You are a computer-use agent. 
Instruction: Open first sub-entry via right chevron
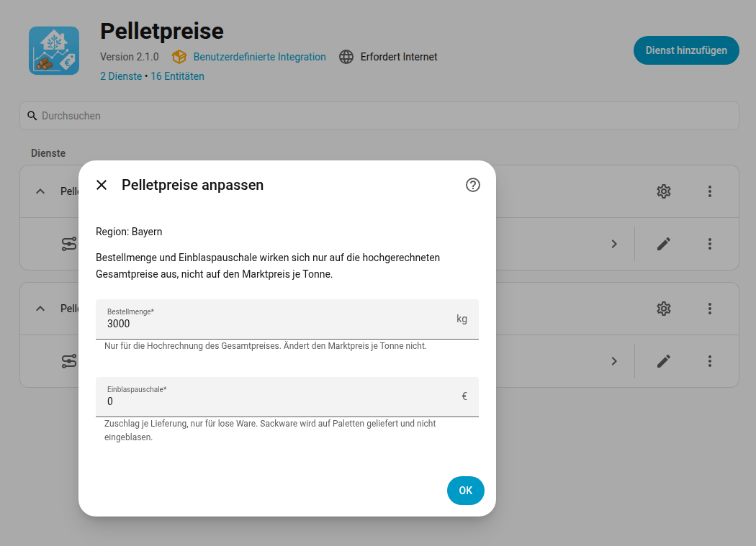point(613,244)
